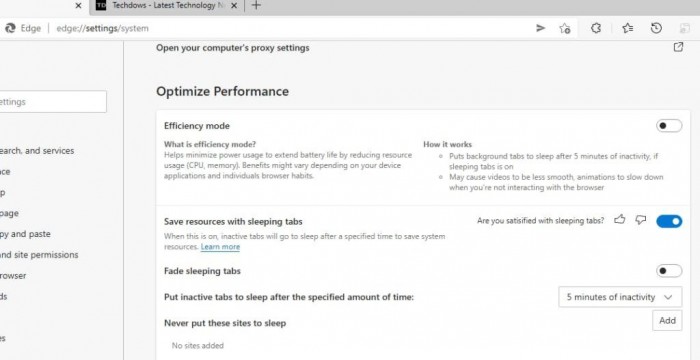
Task: Click 'No sites added' text
Action: pos(197,345)
